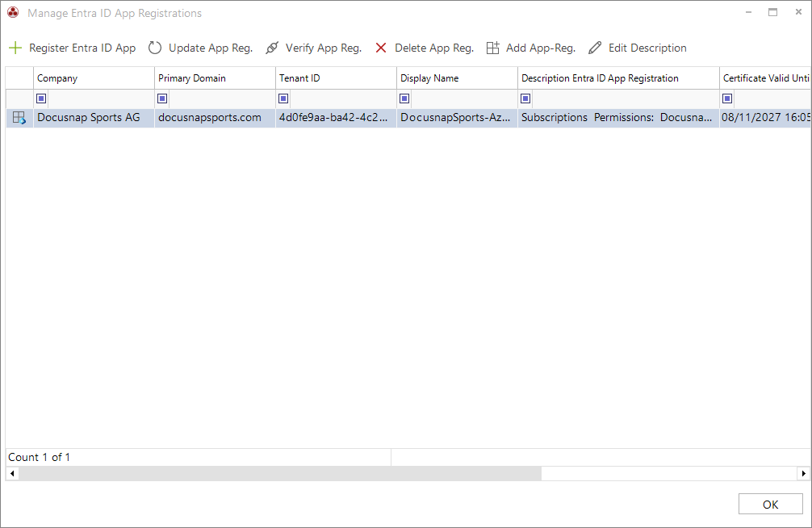
Task: Click the plug icon for Verify App Reg.
Action: pyautogui.click(x=272, y=48)
